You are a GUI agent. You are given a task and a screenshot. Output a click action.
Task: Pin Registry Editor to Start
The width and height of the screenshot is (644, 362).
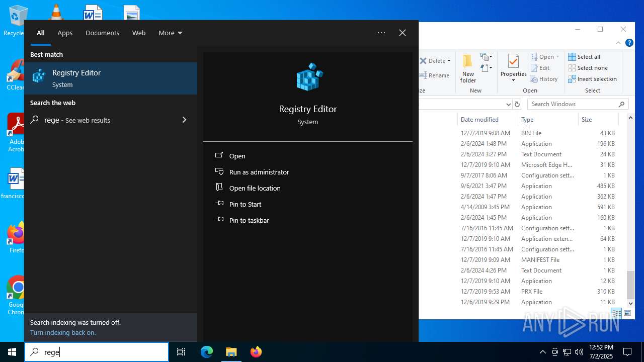[245, 204]
